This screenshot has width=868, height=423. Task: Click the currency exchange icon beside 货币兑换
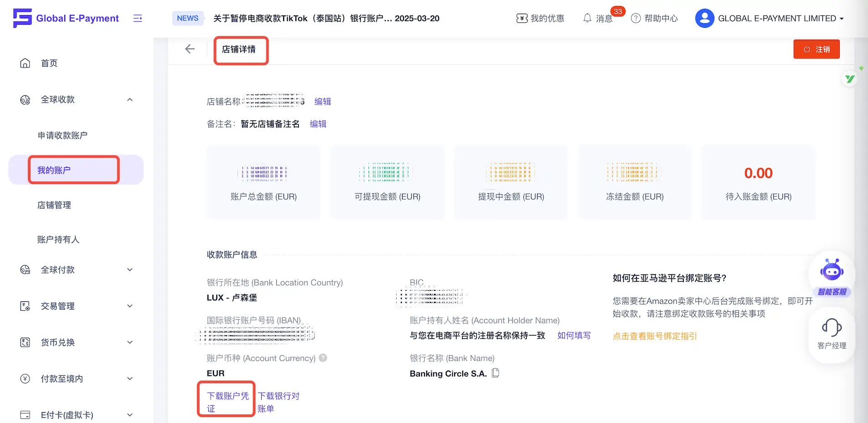[x=25, y=342]
